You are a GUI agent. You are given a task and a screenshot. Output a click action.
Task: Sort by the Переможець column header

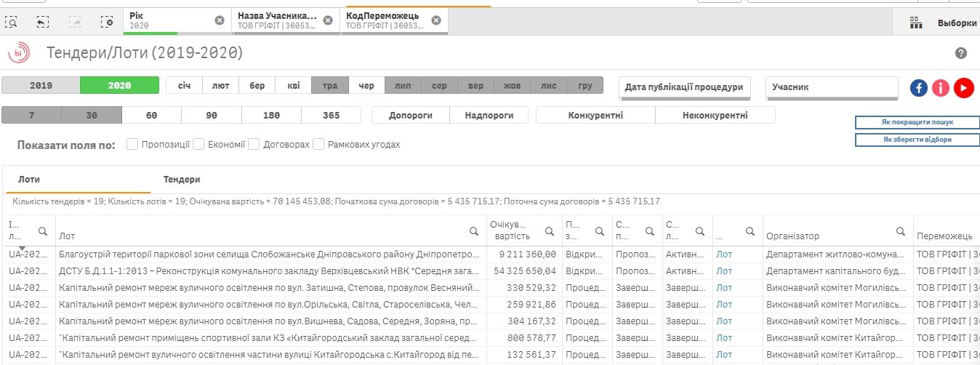click(x=944, y=236)
